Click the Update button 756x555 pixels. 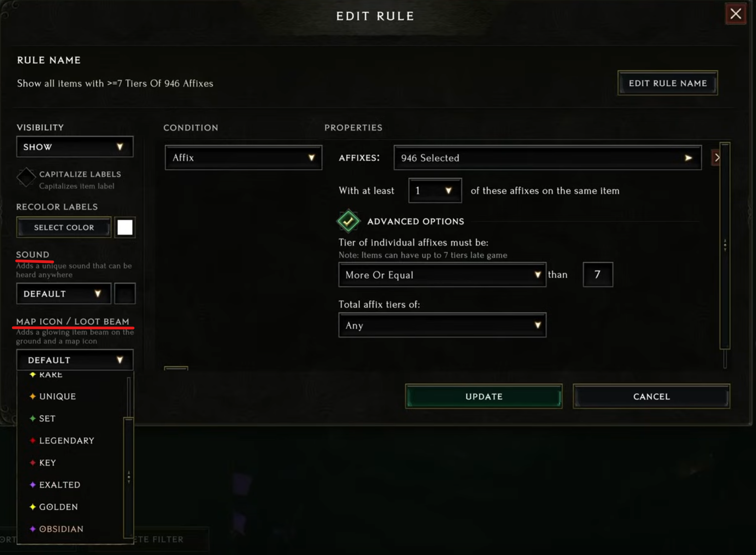coord(484,396)
